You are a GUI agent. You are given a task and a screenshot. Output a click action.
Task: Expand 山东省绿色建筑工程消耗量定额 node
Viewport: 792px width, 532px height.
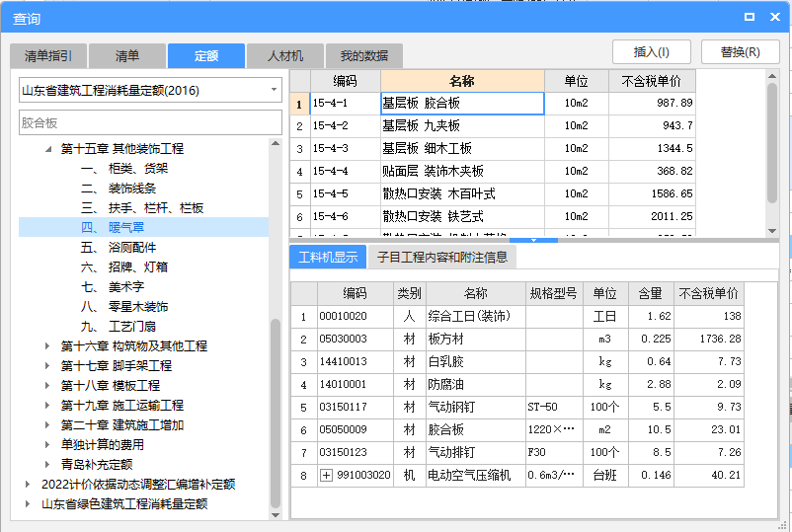28,503
